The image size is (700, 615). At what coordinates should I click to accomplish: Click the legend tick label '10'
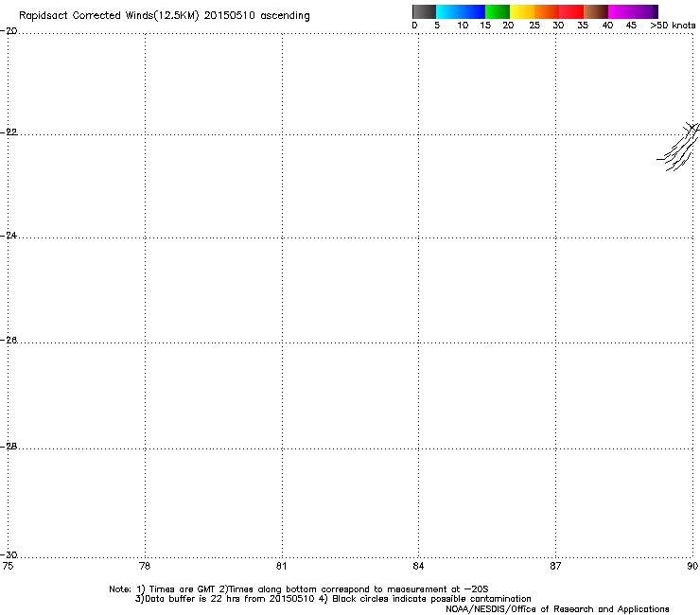[463, 26]
